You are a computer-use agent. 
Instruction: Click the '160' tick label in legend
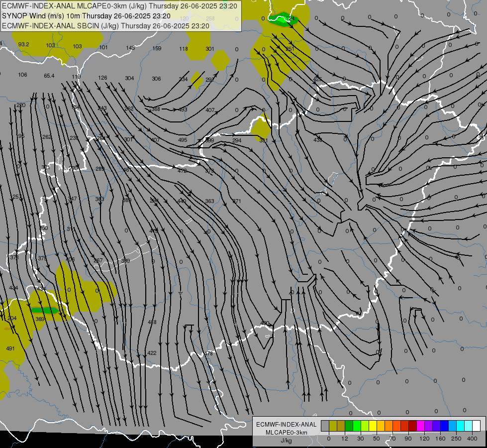(440, 439)
